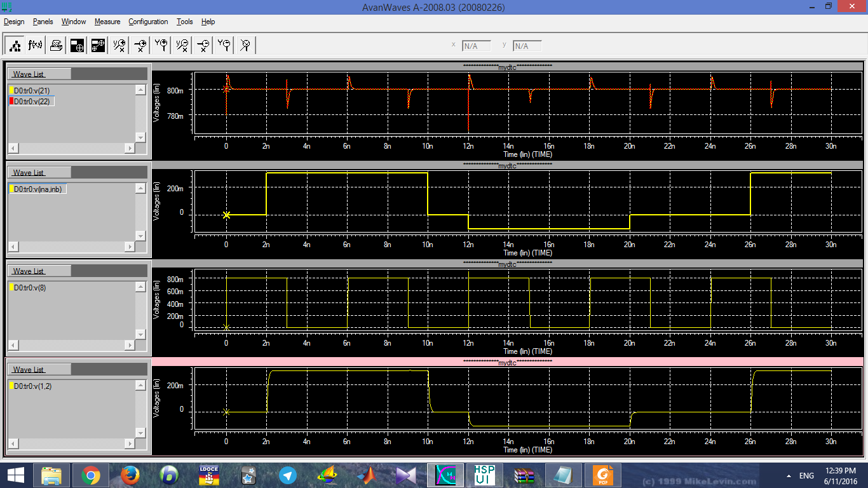The height and width of the screenshot is (488, 868).
Task: Select the Zoom Out Y tool
Action: (223, 44)
